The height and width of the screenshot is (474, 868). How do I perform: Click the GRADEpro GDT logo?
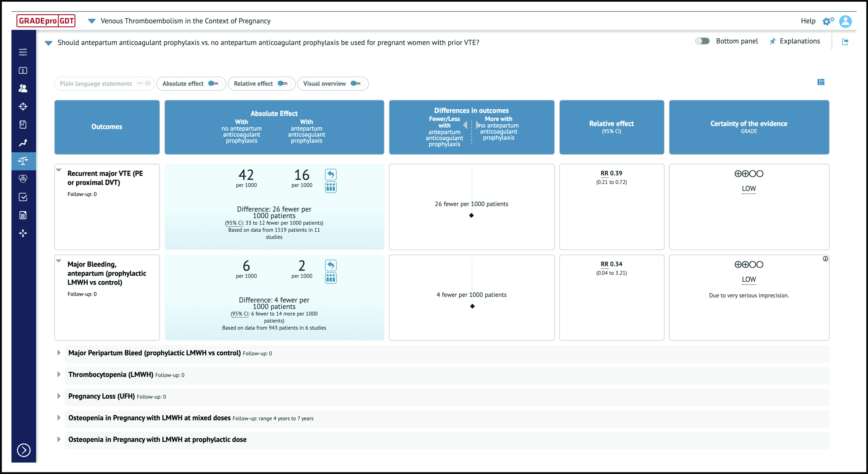pyautogui.click(x=46, y=21)
